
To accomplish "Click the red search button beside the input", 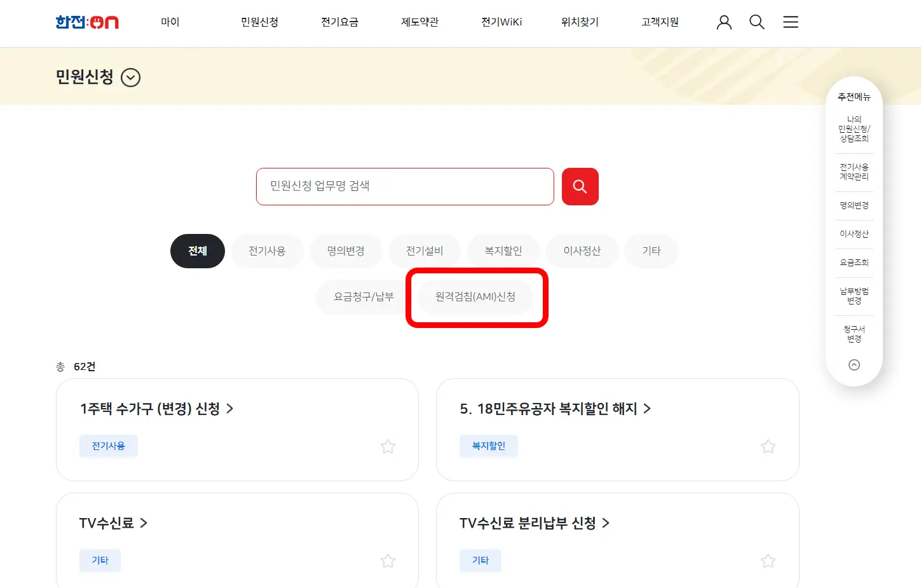I will (x=579, y=186).
